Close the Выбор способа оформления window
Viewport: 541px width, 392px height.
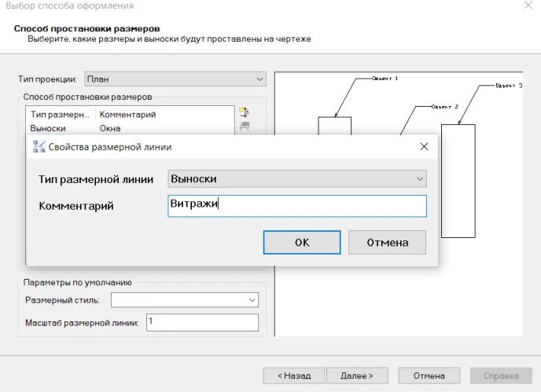pos(527,5)
